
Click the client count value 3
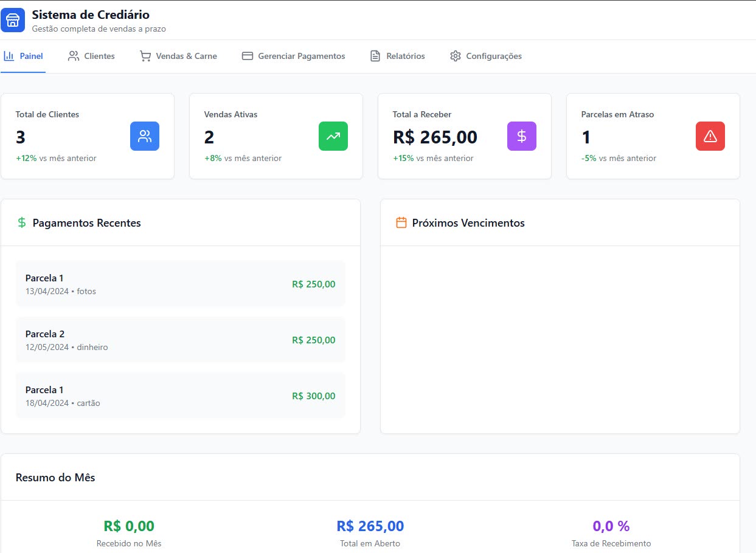(21, 137)
